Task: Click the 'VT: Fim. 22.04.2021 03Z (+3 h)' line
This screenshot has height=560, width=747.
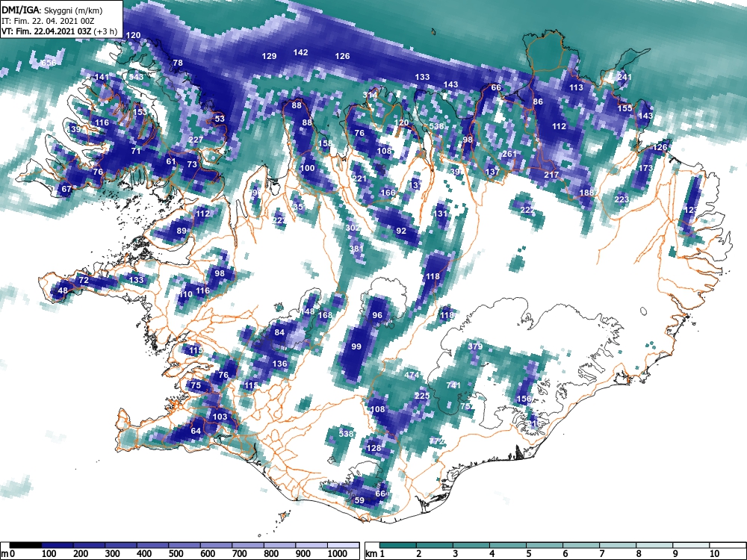Action: (59, 31)
